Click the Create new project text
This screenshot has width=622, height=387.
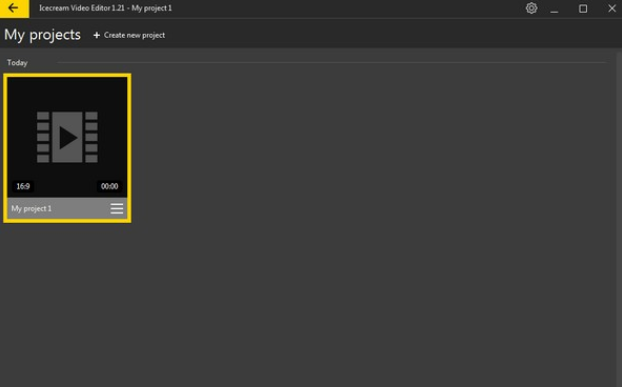[134, 35]
